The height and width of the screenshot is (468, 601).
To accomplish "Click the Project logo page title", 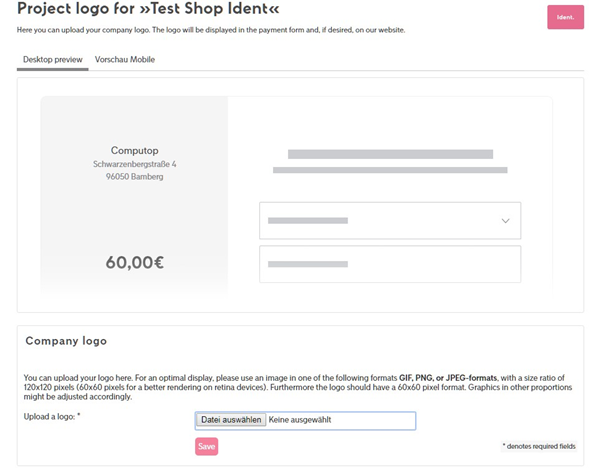I will pos(148,8).
